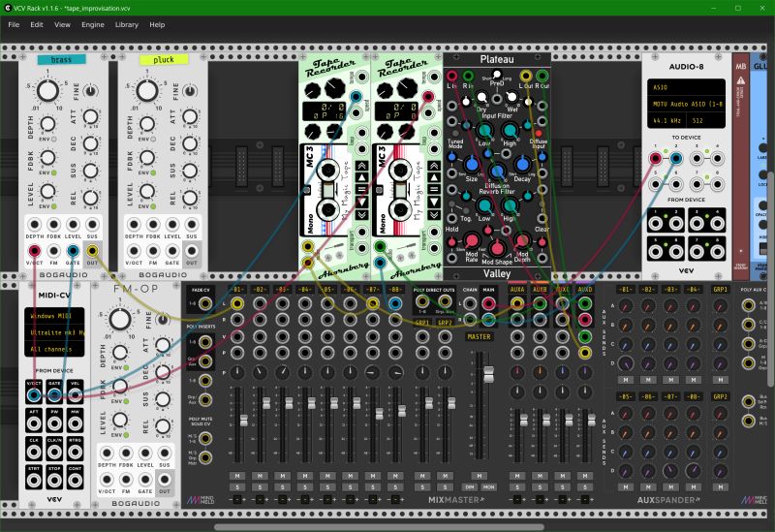Click the large frequency knob on brass module
Viewport: 775px width, 532px height.
[47, 91]
